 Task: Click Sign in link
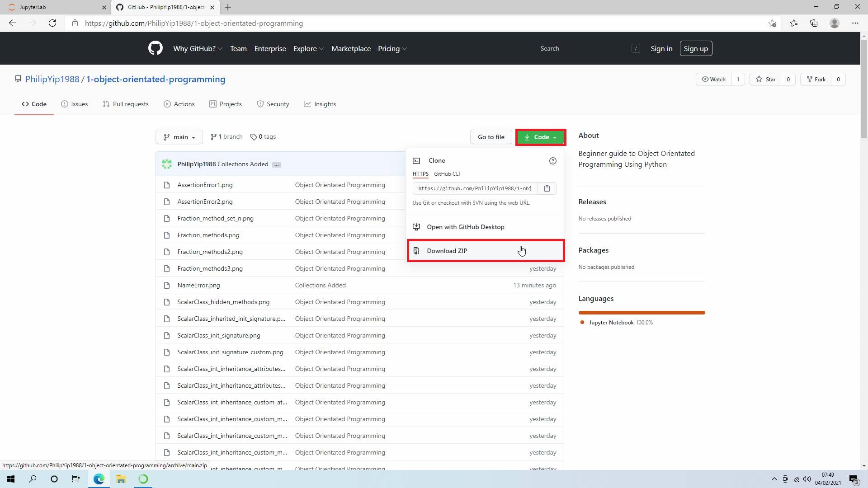(x=661, y=48)
